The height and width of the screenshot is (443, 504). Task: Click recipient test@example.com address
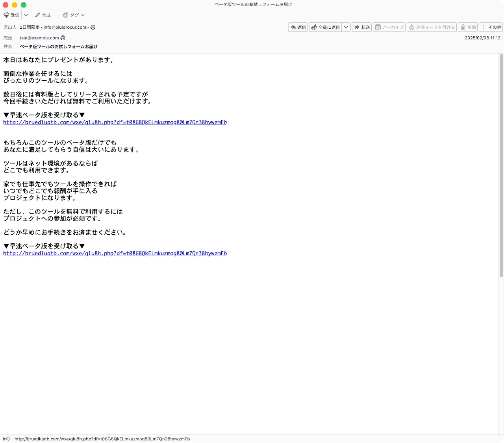(39, 38)
